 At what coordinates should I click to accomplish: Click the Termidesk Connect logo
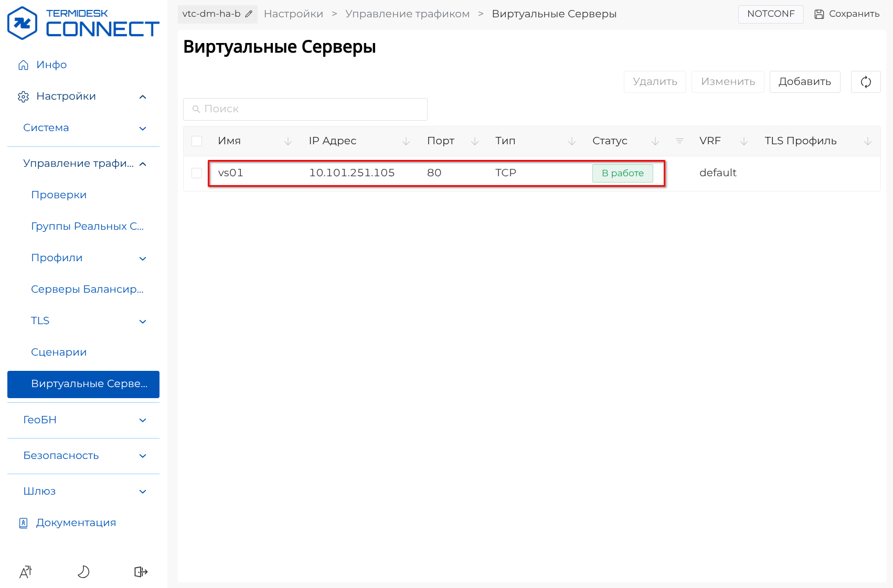[83, 24]
